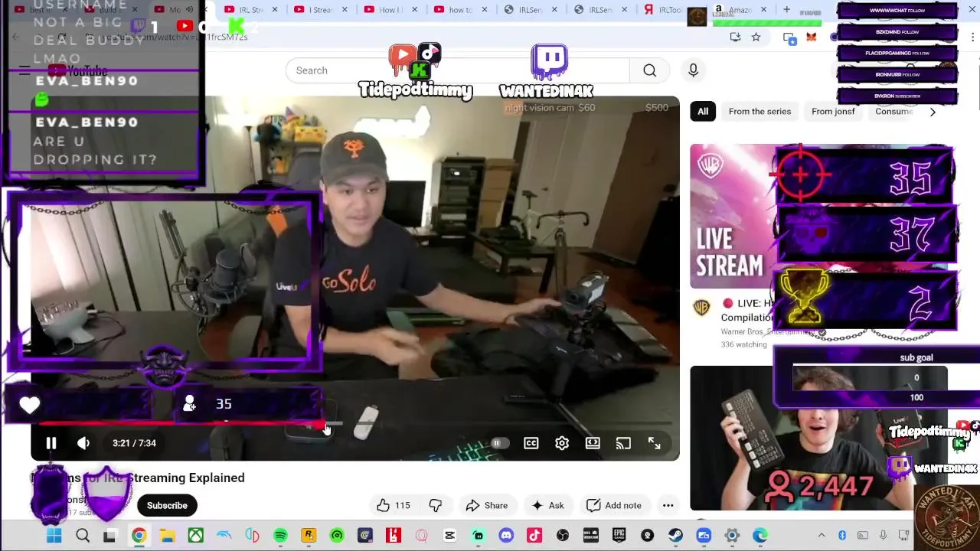
Task: Open Microsoft Edge from the taskbar
Action: [x=759, y=536]
